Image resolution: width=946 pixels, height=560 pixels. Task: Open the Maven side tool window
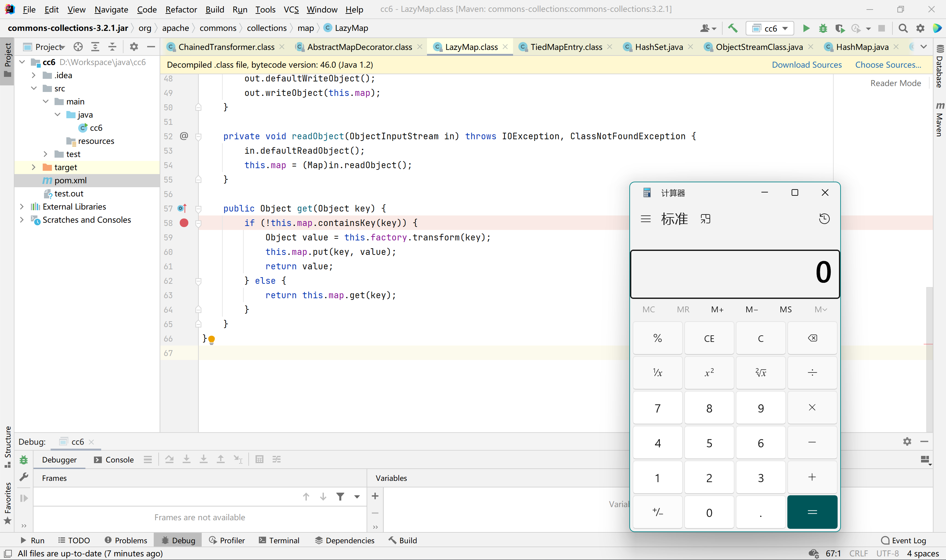(939, 119)
